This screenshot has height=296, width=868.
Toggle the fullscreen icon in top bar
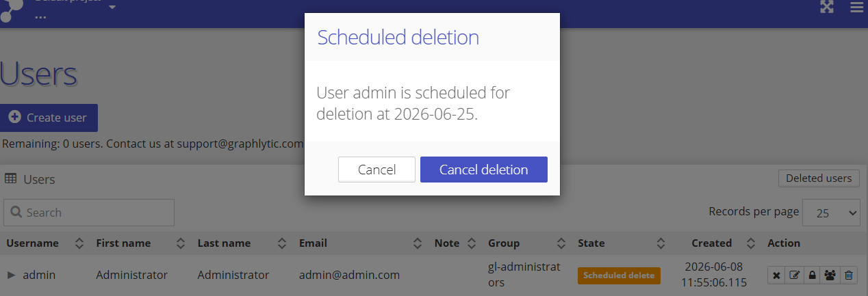pos(827,7)
